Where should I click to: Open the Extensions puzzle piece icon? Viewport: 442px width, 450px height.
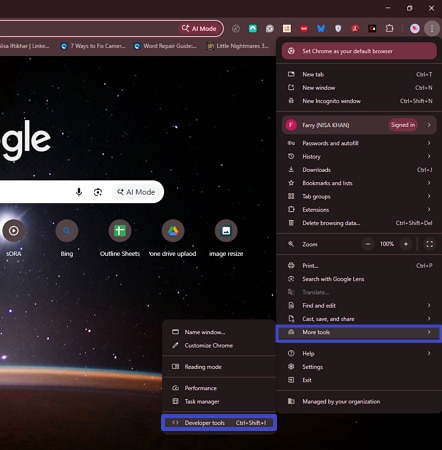pyautogui.click(x=389, y=29)
